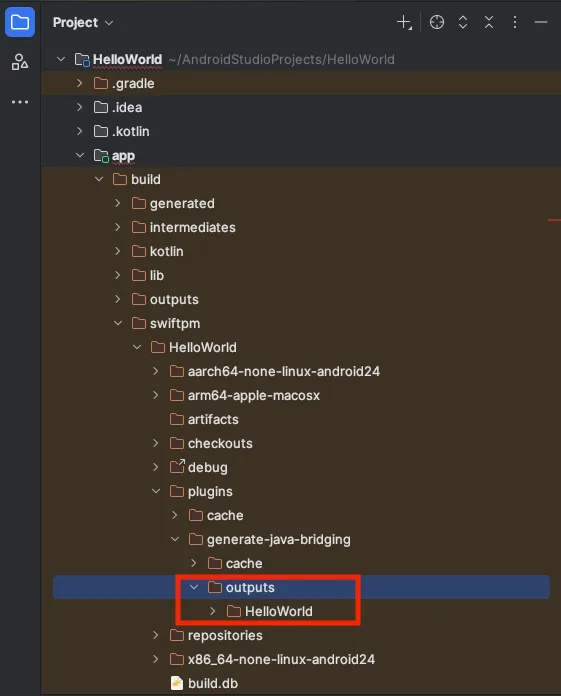This screenshot has height=696, width=561.
Task: Collapse the HelloWorld root project node
Action: point(61,59)
